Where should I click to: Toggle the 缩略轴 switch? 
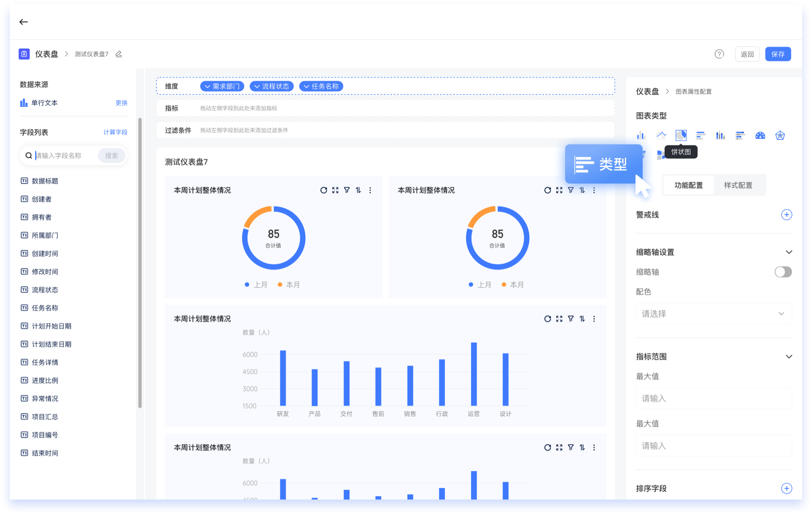coord(783,272)
